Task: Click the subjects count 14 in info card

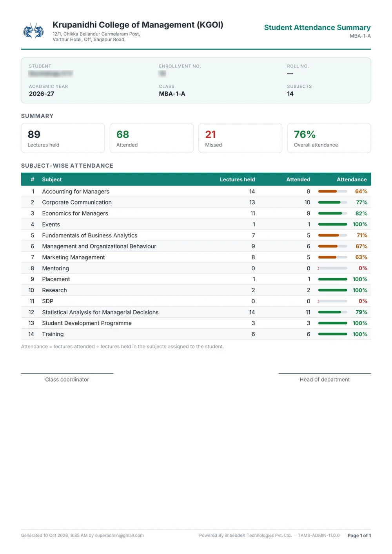Action: (290, 94)
